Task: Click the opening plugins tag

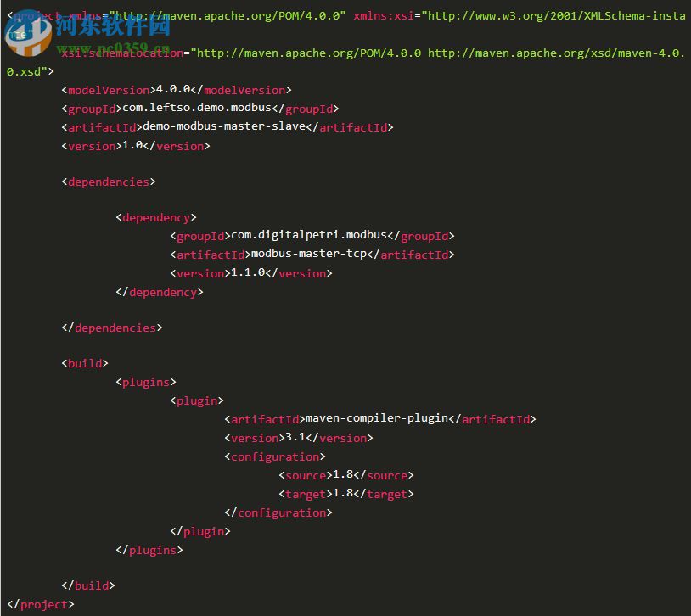Action: coord(146,382)
